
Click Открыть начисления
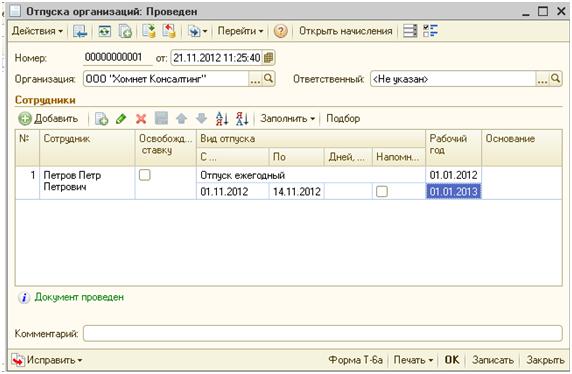[x=345, y=31]
